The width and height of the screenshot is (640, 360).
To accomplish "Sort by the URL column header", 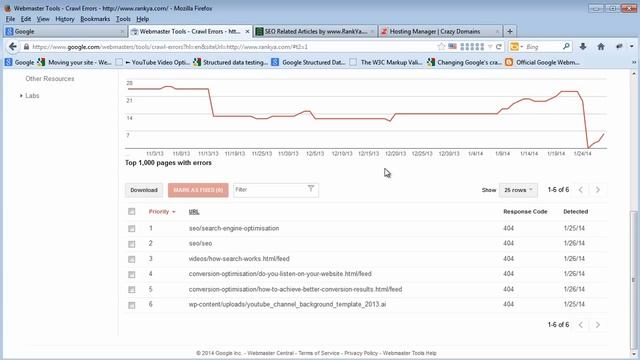I will pos(194,212).
